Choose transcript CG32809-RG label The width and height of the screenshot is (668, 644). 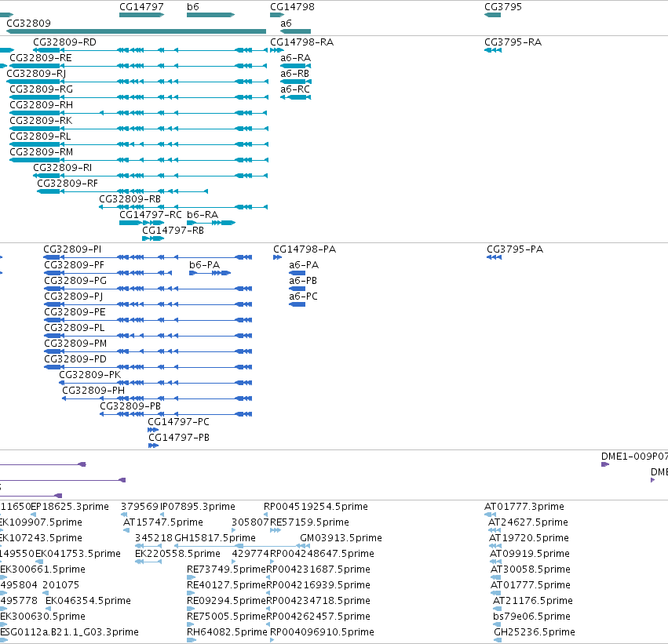tap(41, 89)
